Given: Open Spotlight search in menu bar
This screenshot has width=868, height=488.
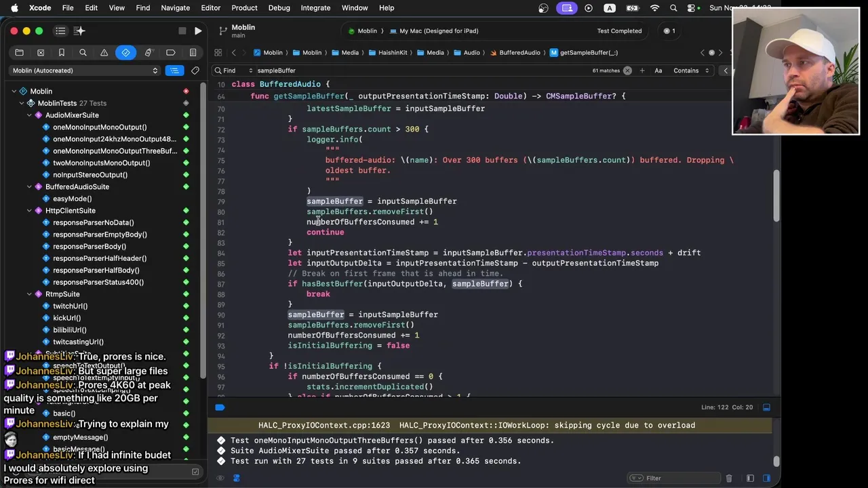Looking at the screenshot, I should [673, 8].
